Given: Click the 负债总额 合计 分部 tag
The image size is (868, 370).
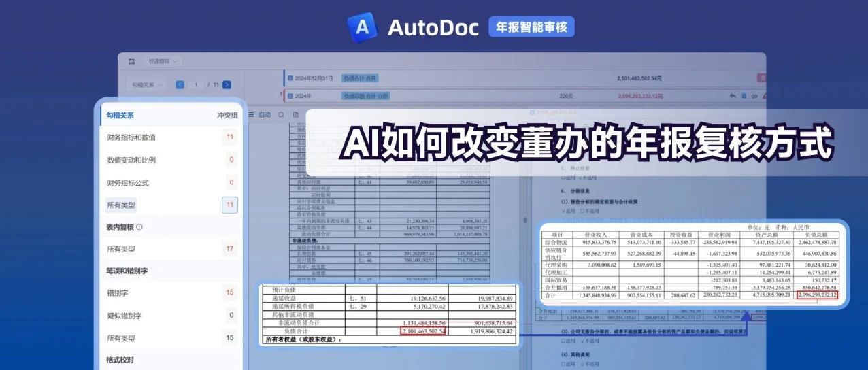Looking at the screenshot, I should (365, 97).
